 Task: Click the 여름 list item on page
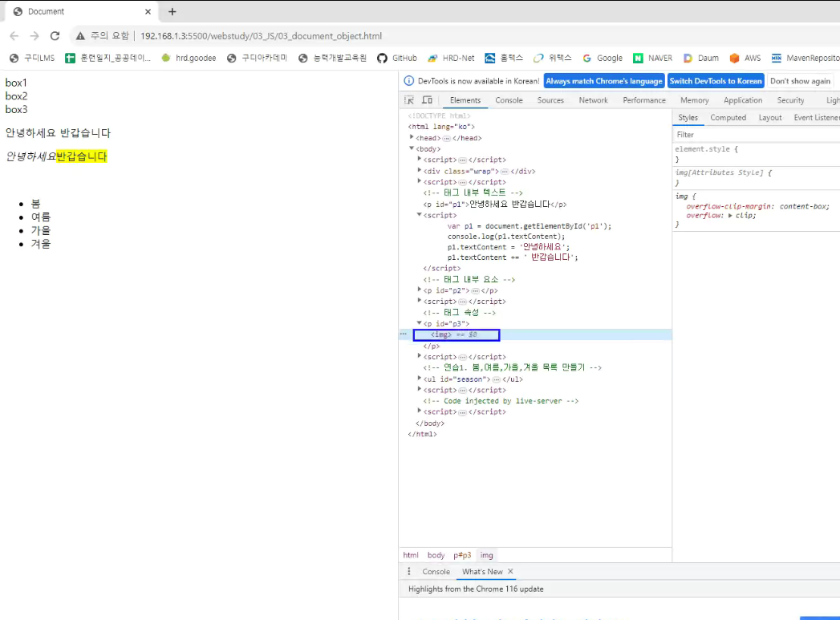[x=41, y=217]
